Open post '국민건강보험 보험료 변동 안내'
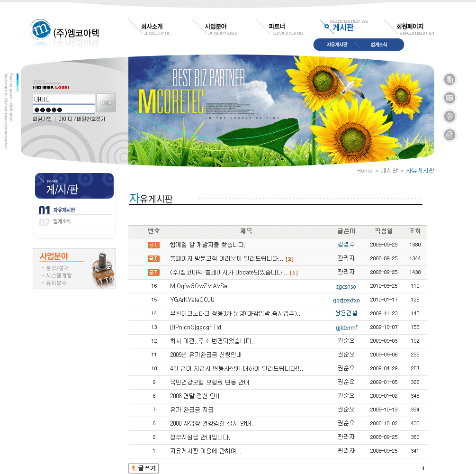Viewport: 476px width, 474px height. pos(209,382)
